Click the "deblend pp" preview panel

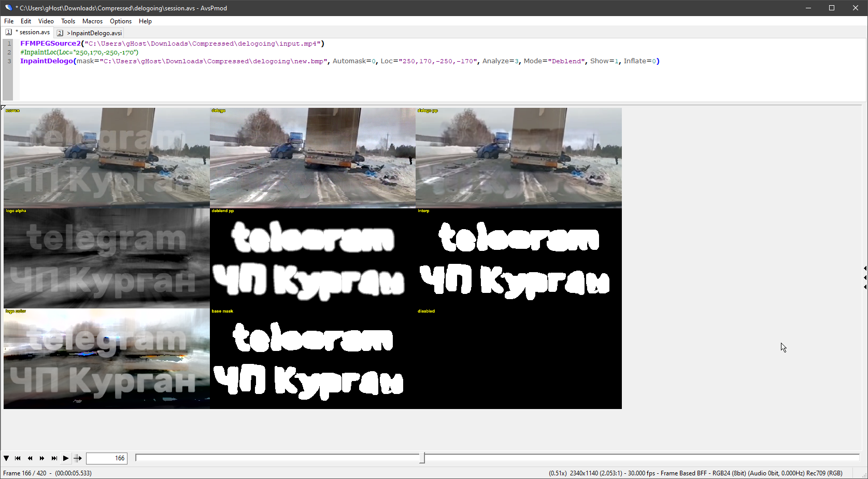tap(312, 258)
